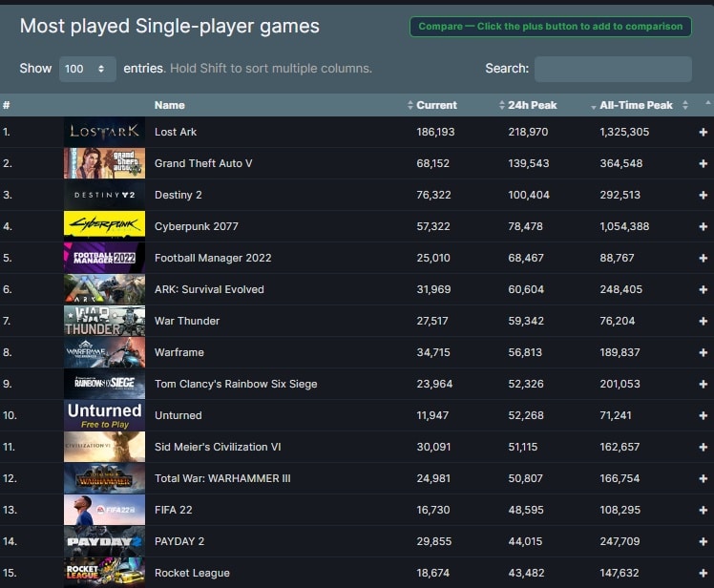The height and width of the screenshot is (588, 714).
Task: Open Football Manager 2022 thumbnail
Action: coord(104,258)
